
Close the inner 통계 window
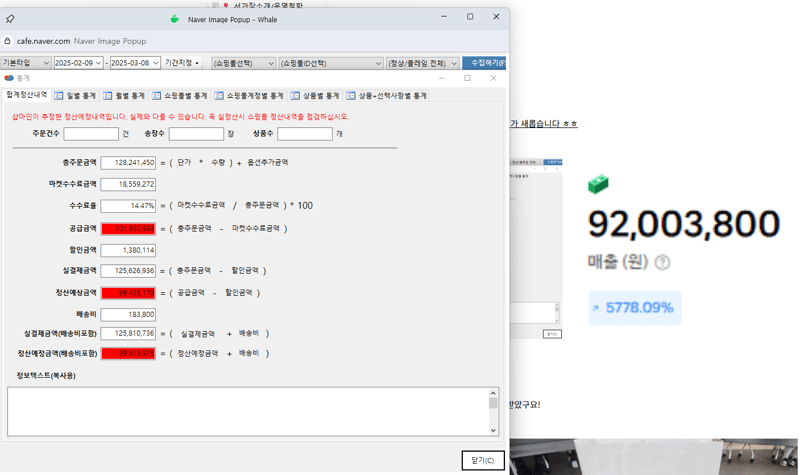(493, 78)
